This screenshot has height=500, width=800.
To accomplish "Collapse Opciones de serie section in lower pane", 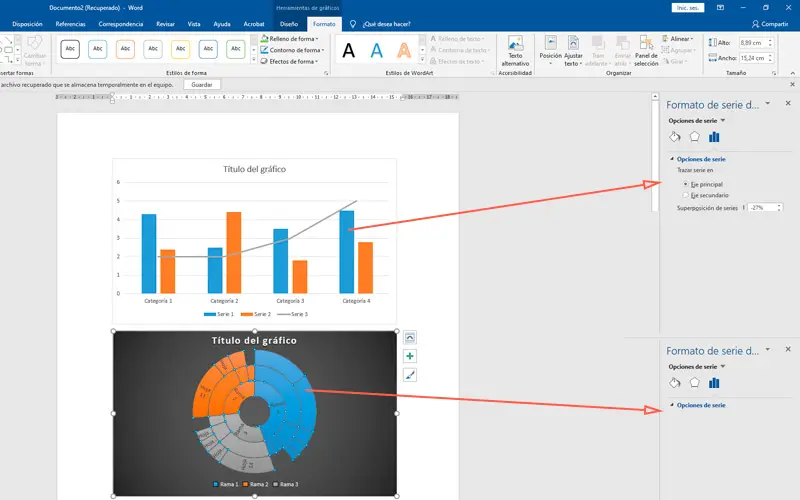I will point(672,405).
